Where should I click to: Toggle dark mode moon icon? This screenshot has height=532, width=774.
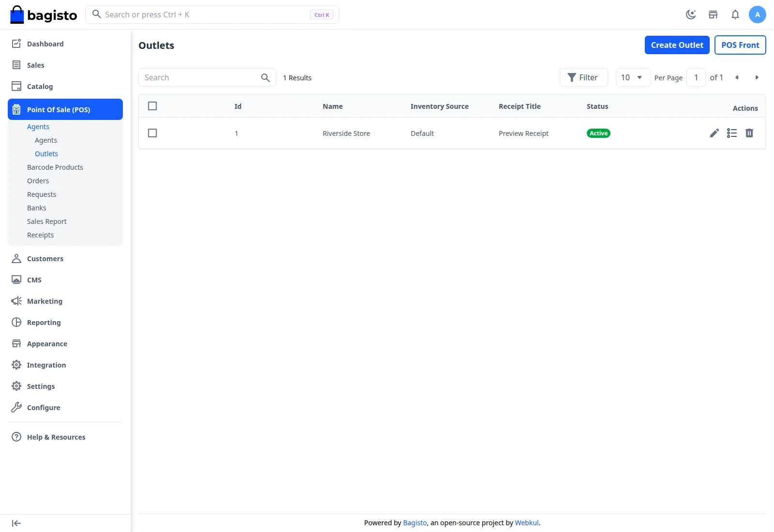tap(691, 15)
